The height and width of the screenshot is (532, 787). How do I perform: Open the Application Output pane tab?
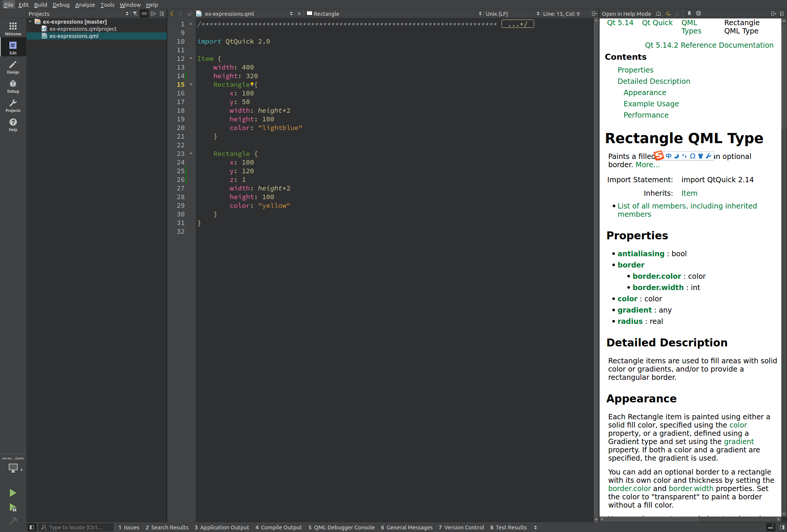pyautogui.click(x=222, y=527)
